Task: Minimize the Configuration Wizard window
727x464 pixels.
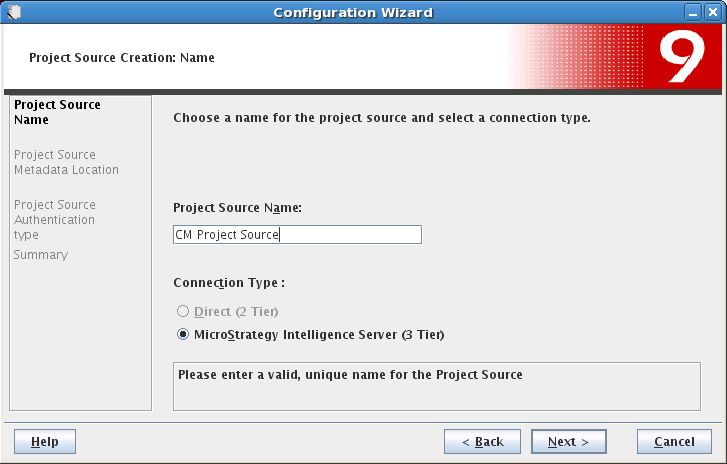Action: 693,13
